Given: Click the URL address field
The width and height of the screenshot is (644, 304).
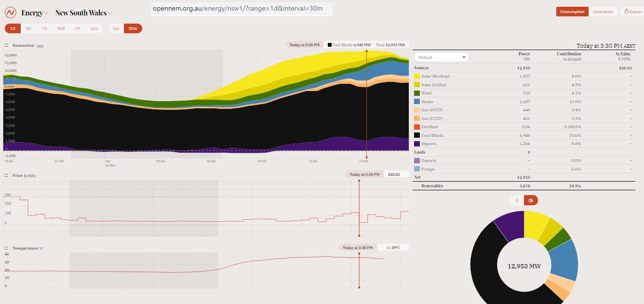Looking at the screenshot, I should [241, 9].
